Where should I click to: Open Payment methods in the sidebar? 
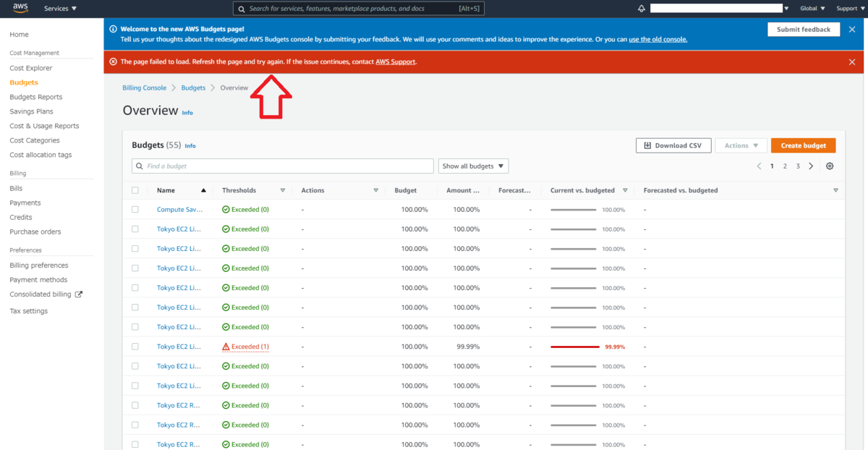point(38,280)
